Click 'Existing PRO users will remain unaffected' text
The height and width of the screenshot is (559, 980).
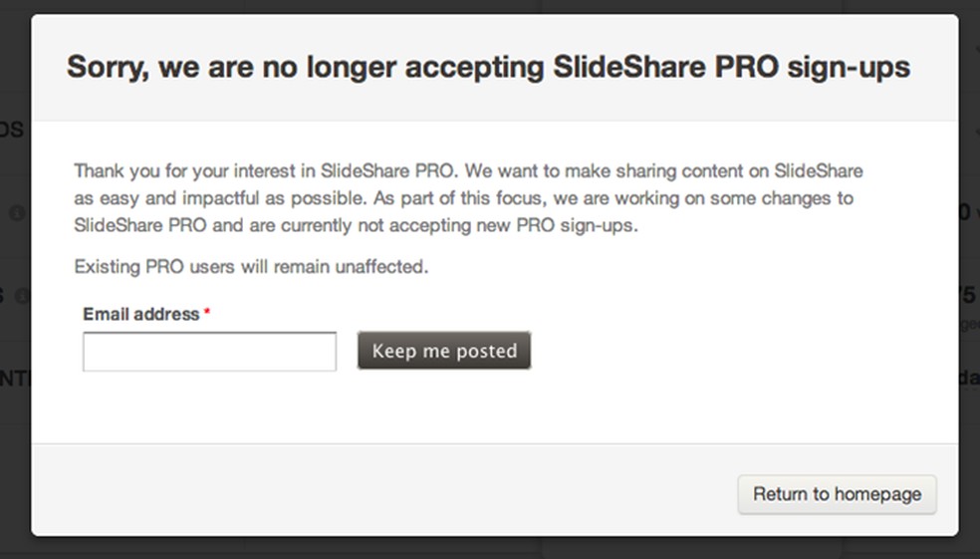[x=251, y=267]
